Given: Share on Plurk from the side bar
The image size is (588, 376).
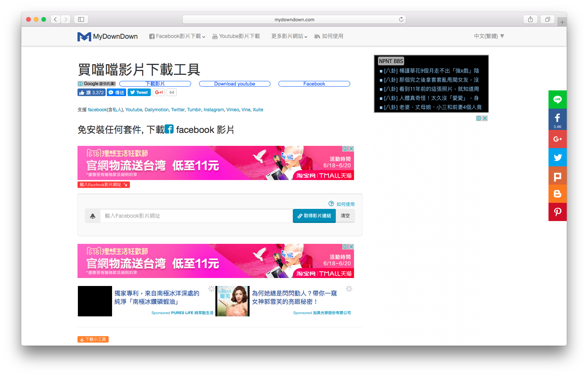Looking at the screenshot, I should click(557, 175).
